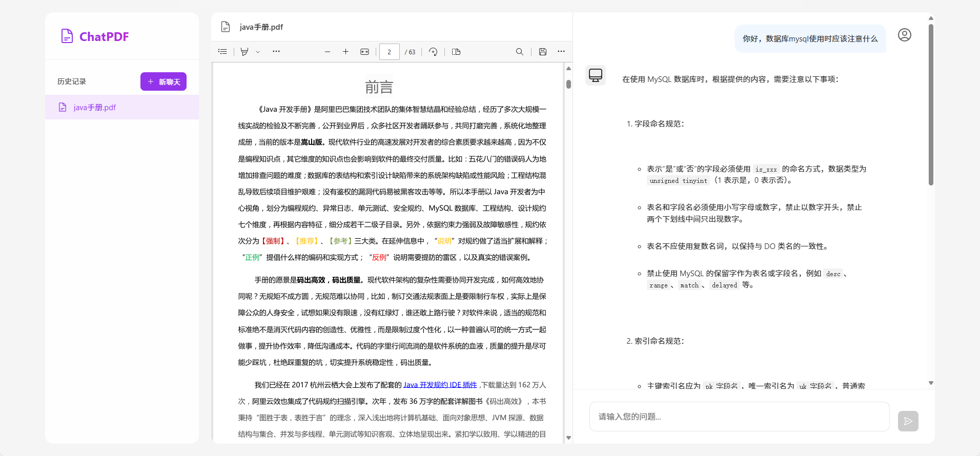The height and width of the screenshot is (456, 980).
Task: Open the Java 开发规约 IDE 插件 link
Action: (x=440, y=385)
